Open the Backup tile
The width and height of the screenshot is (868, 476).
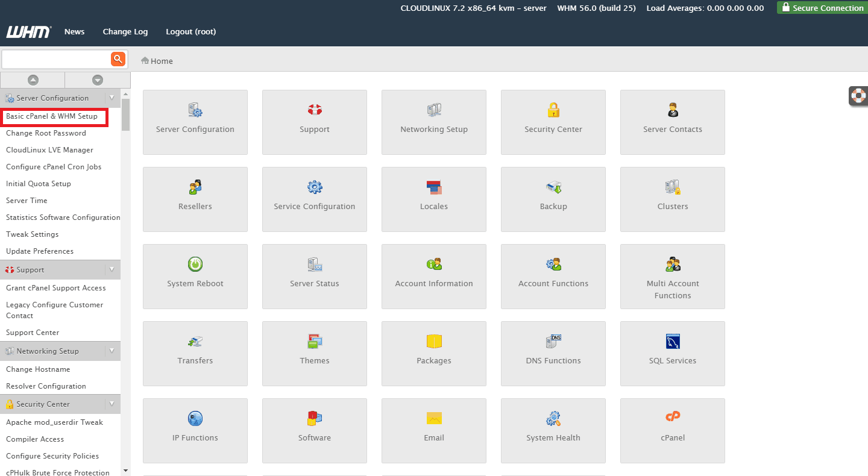click(553, 199)
